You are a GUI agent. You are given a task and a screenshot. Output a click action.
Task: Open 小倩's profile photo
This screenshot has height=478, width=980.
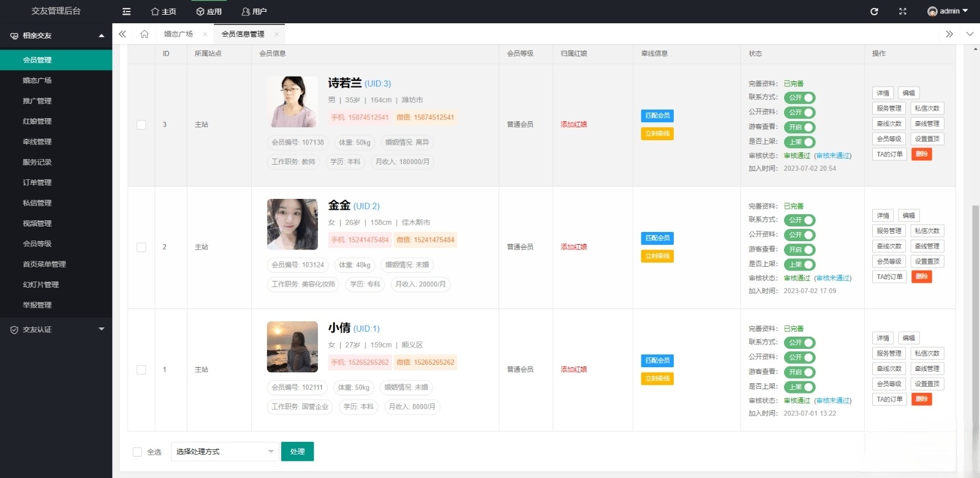click(292, 346)
